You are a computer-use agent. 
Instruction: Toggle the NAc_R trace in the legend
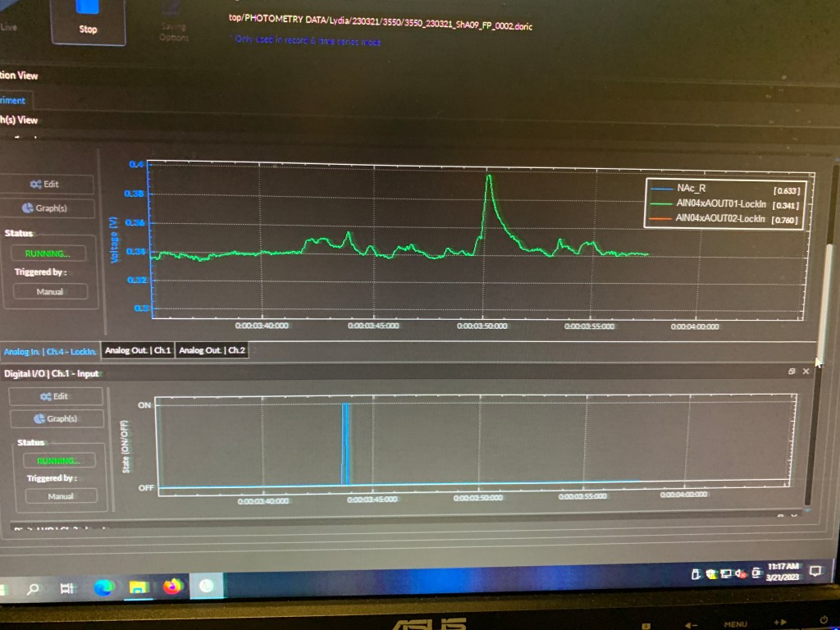(x=691, y=189)
